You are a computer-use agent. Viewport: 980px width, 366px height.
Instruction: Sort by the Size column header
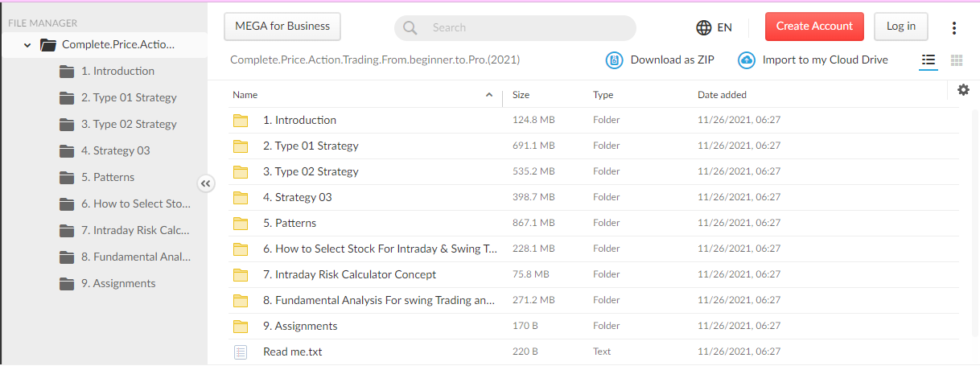coord(521,95)
